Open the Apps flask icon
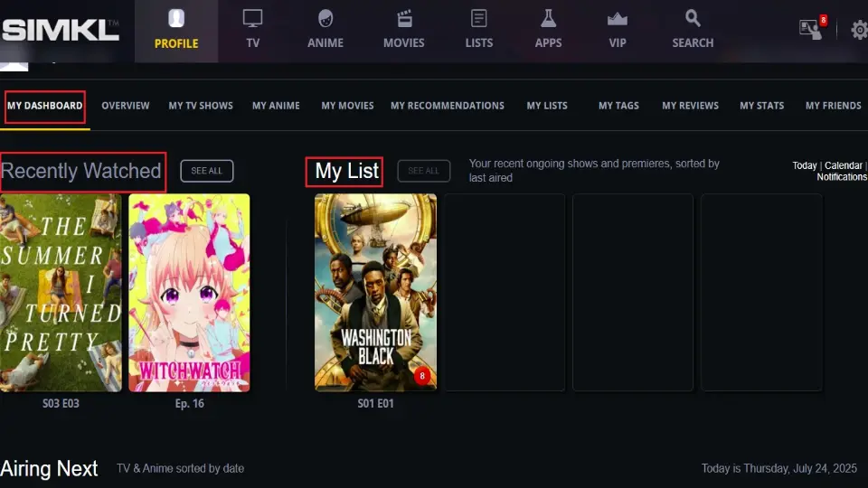868x488 pixels. coord(548,19)
